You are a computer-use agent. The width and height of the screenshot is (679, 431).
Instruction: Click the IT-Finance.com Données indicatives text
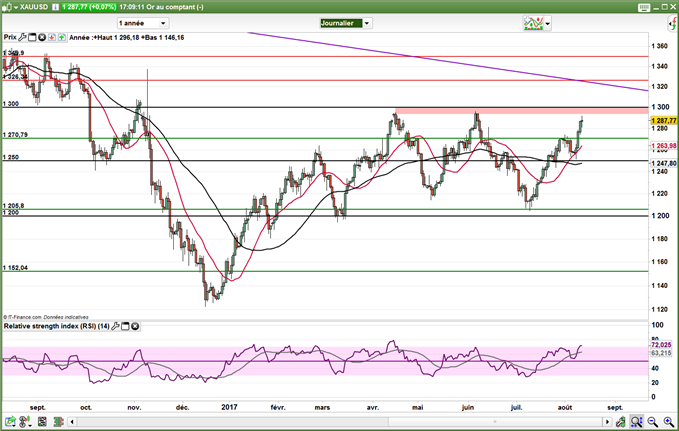[46, 317]
